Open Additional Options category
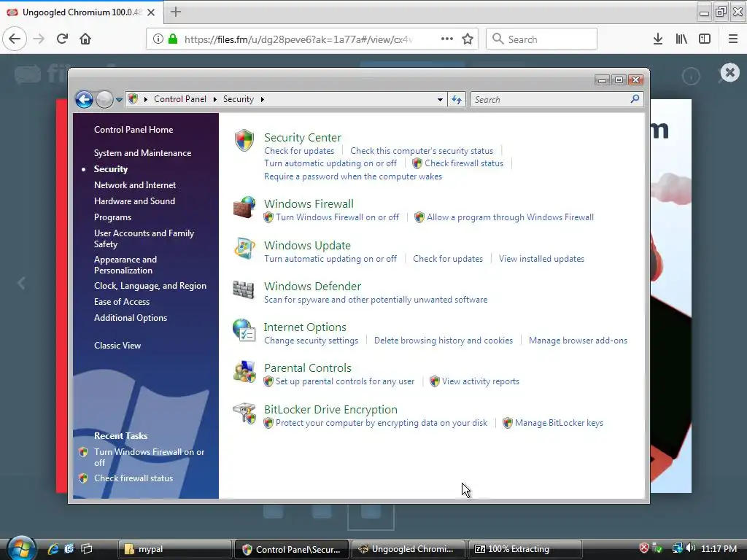The image size is (747, 560). tap(131, 318)
